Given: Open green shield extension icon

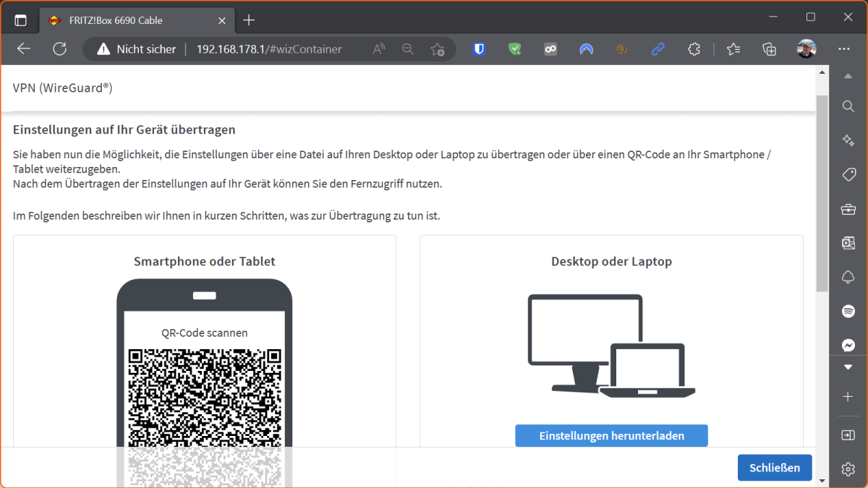Looking at the screenshot, I should [x=514, y=49].
